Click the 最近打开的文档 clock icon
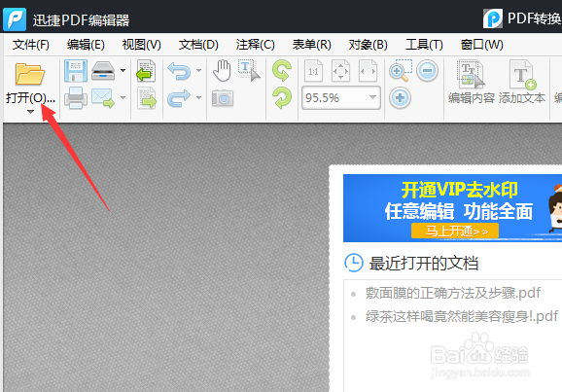This screenshot has height=392, width=562. point(354,263)
